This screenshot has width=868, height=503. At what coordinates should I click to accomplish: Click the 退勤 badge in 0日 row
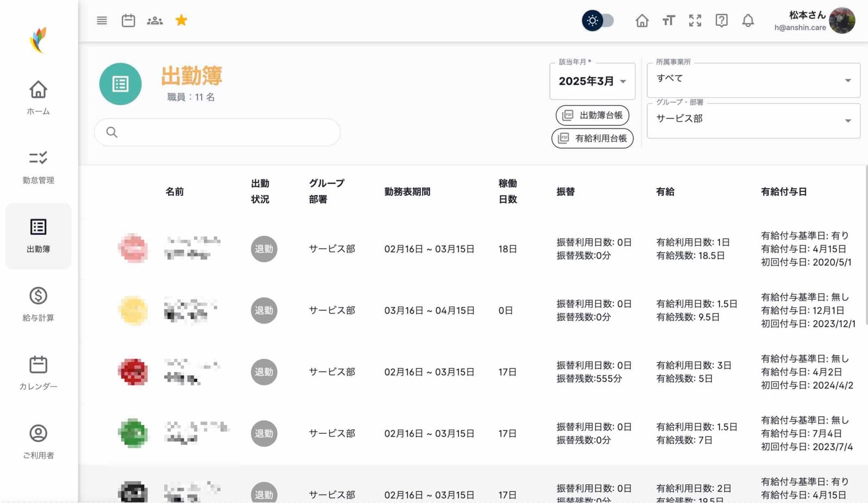(264, 311)
